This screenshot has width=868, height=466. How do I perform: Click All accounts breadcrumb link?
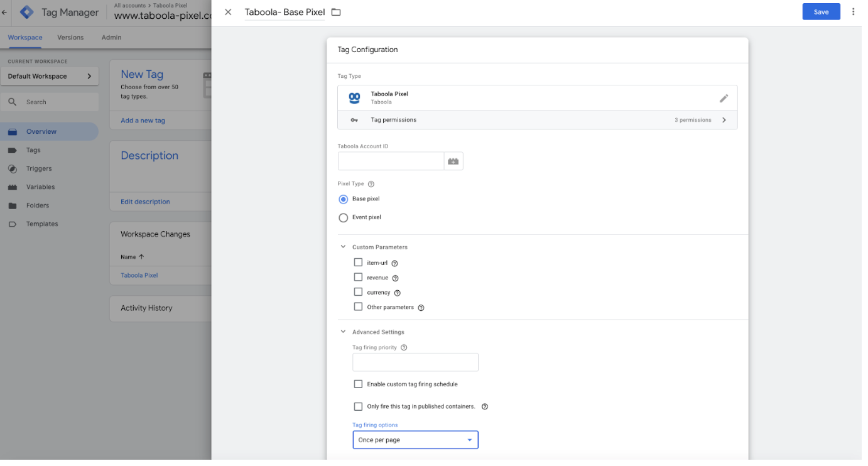(129, 6)
